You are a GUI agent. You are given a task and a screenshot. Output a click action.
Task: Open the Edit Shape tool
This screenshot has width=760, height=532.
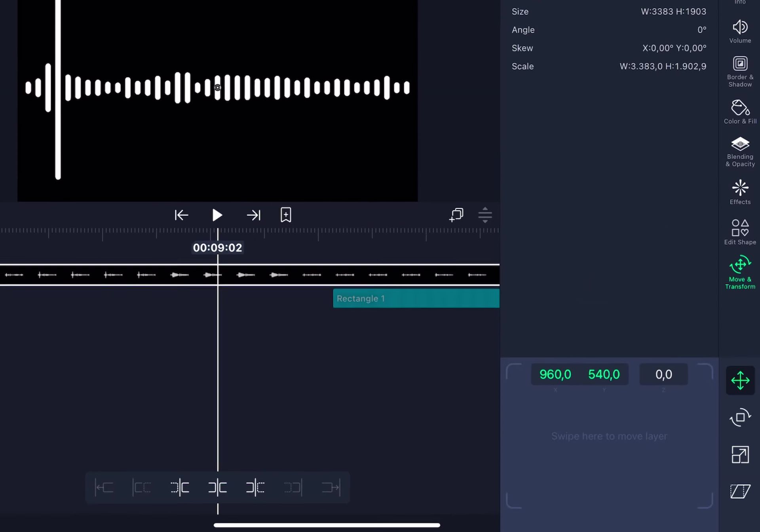click(740, 232)
